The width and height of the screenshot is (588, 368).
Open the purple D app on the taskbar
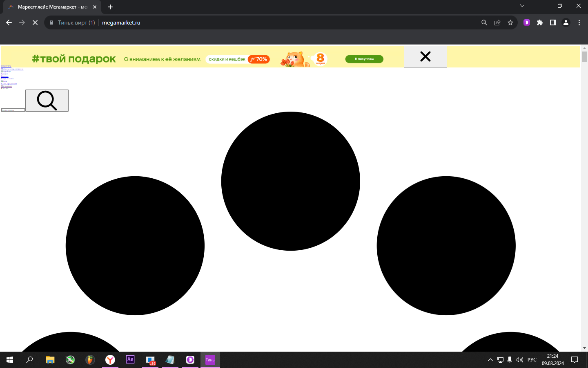[190, 360]
